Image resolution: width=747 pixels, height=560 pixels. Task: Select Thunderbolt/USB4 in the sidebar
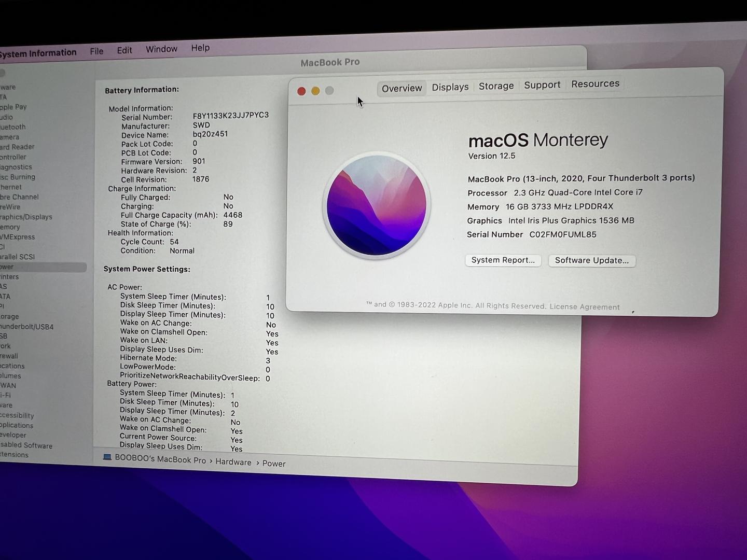[27, 327]
